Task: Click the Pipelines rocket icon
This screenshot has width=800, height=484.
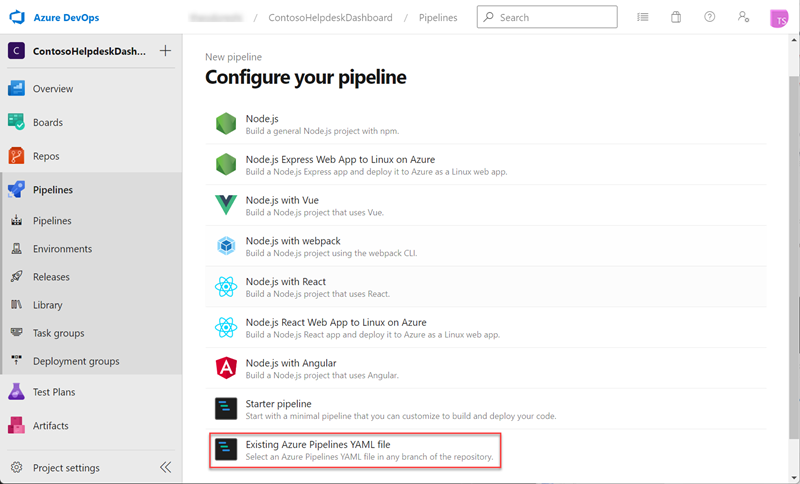Action: point(16,190)
